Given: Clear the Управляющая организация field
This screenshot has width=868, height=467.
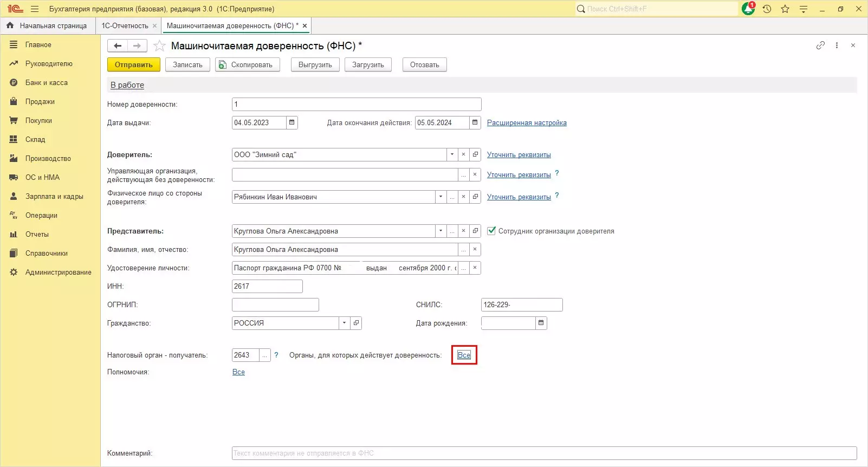Looking at the screenshot, I should point(475,174).
